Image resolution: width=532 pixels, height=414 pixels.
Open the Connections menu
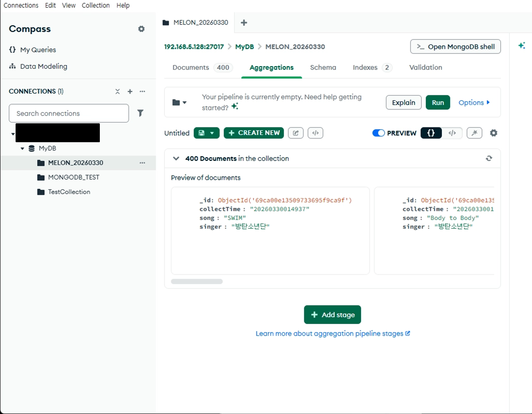pos(21,5)
